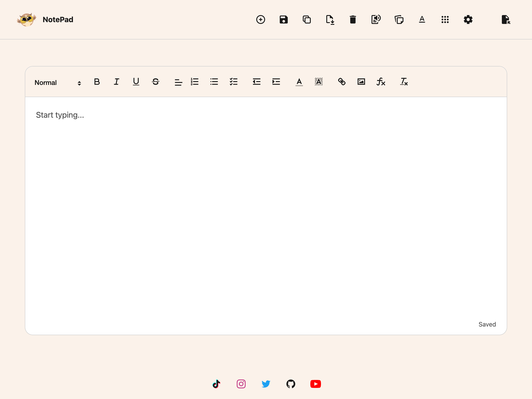Open the apps grid menu
This screenshot has height=399, width=532.
pos(445,20)
